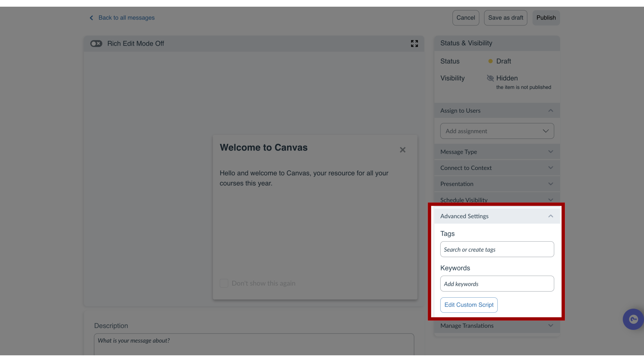Viewport: 644px width, 362px height.
Task: Close the Welcome to Canvas popup
Action: coord(402,150)
